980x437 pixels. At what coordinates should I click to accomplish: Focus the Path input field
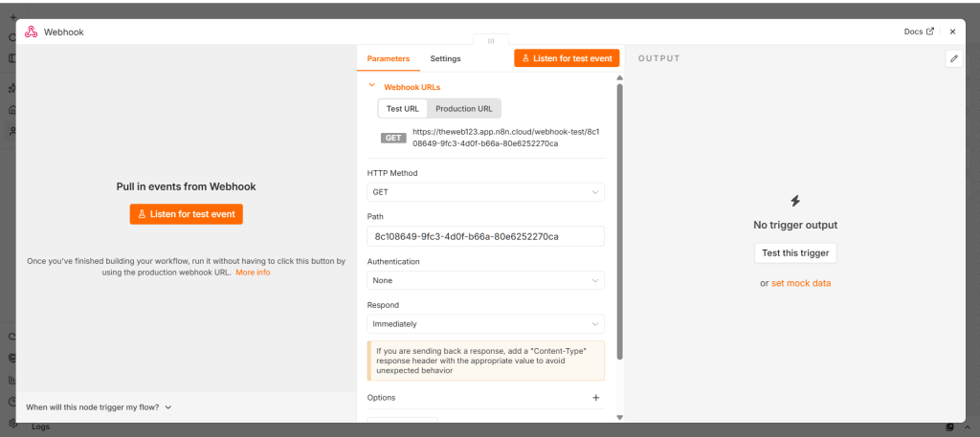(x=485, y=236)
